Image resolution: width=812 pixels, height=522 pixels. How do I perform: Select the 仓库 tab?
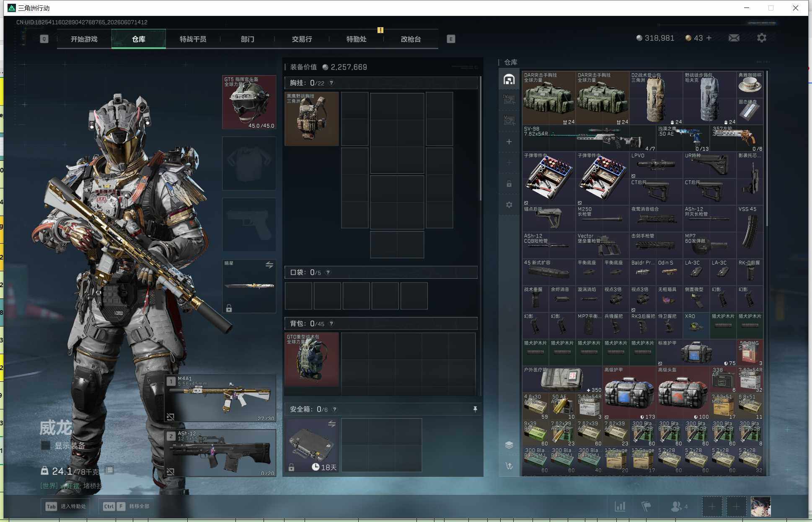coord(139,39)
